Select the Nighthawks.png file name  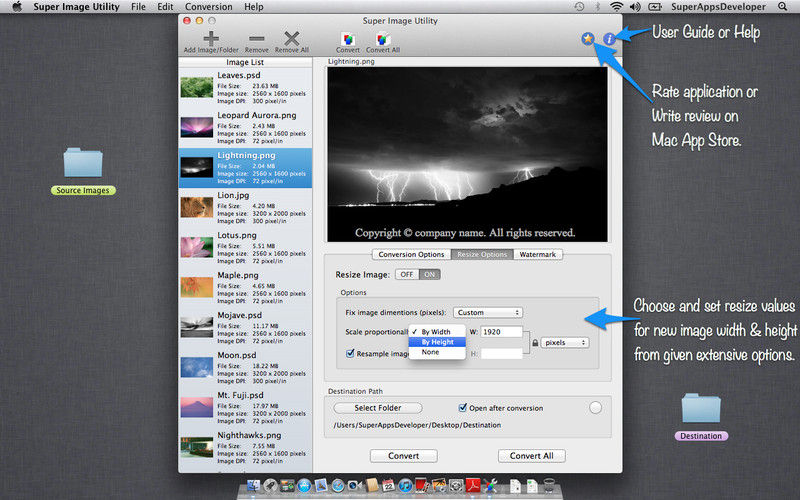[x=249, y=435]
